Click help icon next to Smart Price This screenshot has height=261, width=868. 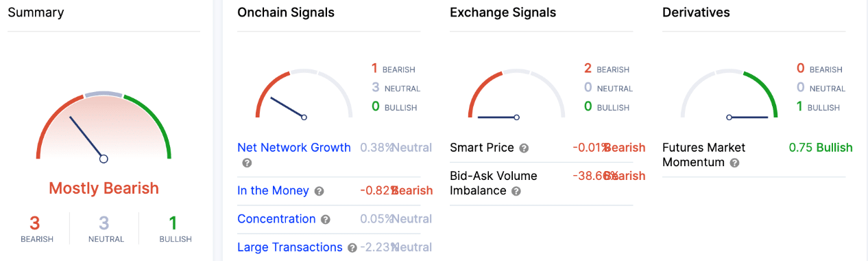coord(524,148)
